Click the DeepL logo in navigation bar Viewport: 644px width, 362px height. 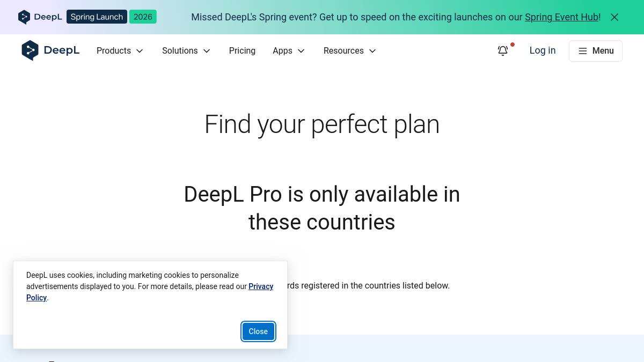coord(50,50)
